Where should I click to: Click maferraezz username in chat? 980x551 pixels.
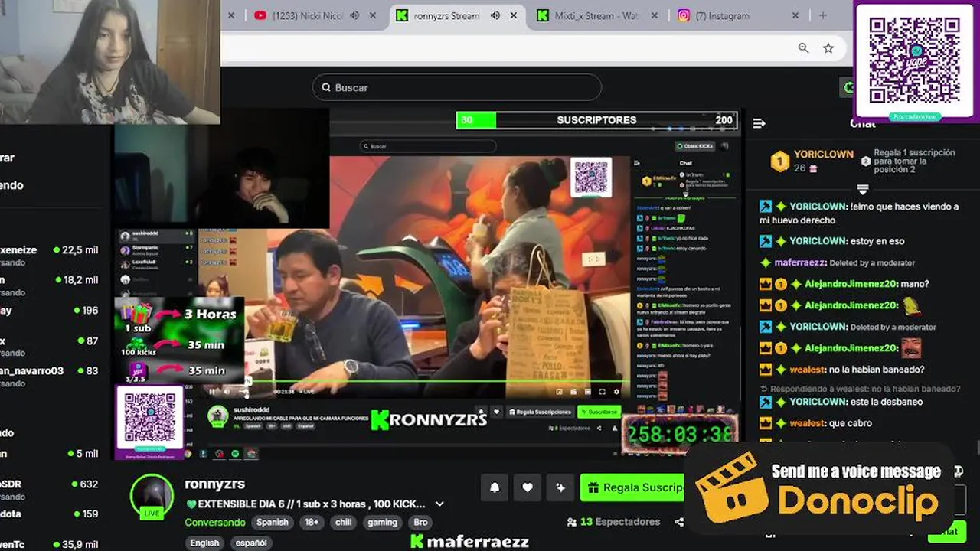click(800, 262)
